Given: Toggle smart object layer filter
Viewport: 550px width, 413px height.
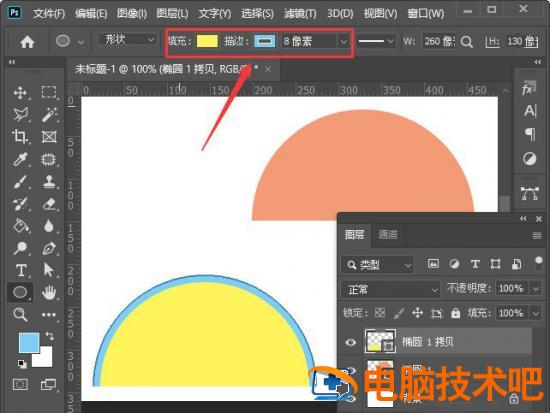Looking at the screenshot, I should pos(516,264).
